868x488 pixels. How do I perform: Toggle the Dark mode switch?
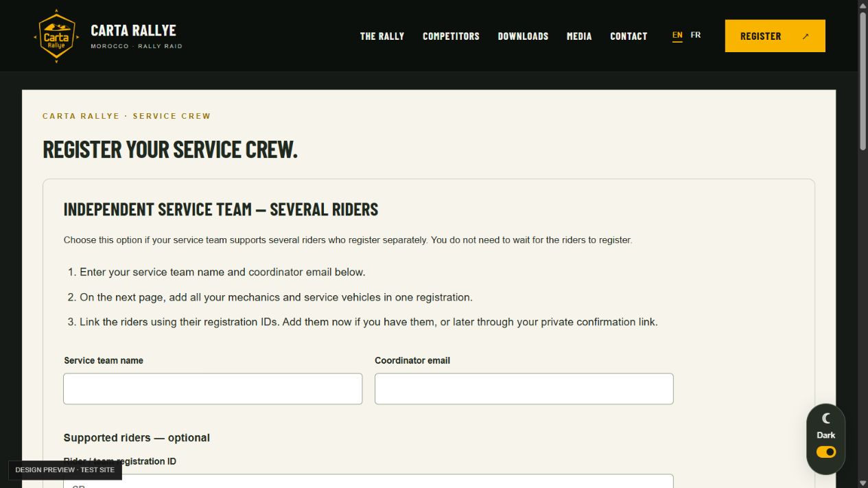point(826,452)
